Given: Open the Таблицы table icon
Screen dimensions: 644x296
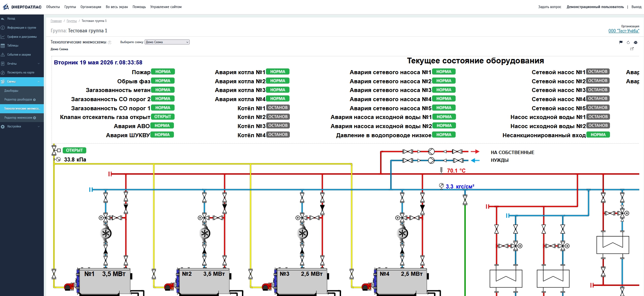Looking at the screenshot, I should 3,46.
